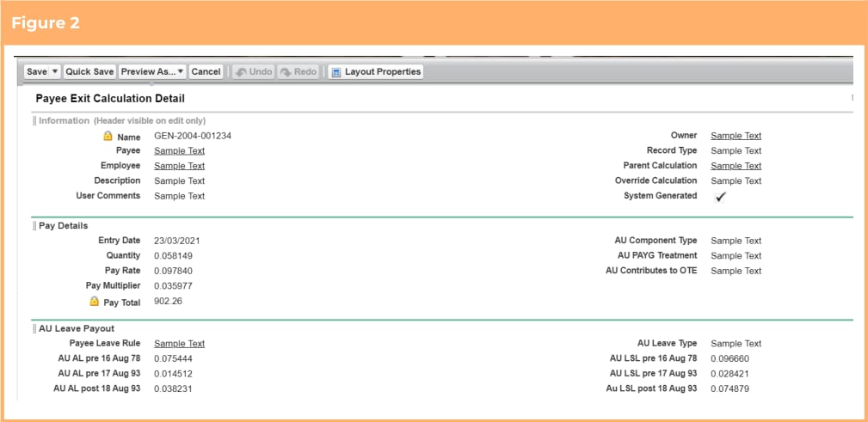
Task: Select the Name value GEN-2004-001234
Action: pos(193,136)
